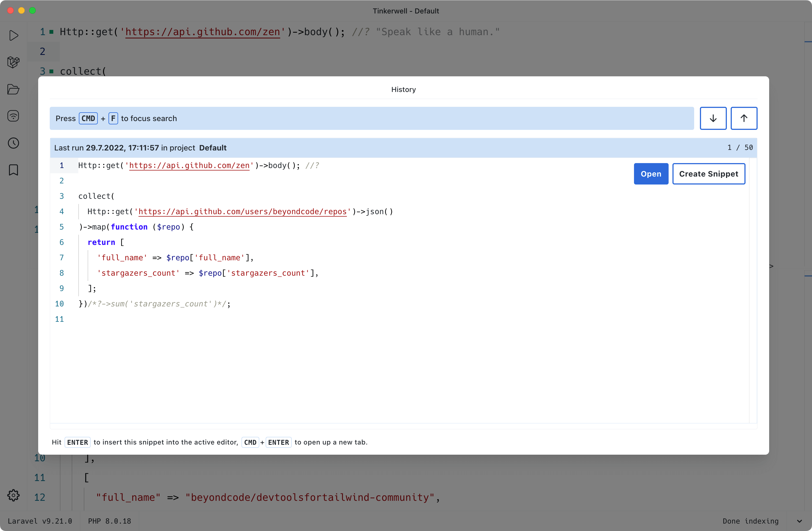Click the 'full_name' line in history code
Viewport: 812px width, 531px height.
pyautogui.click(x=175, y=258)
